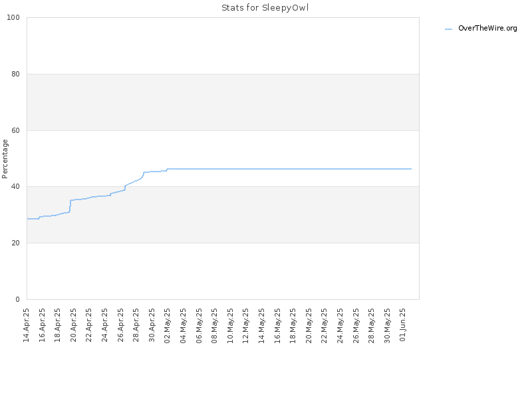Click the 02.May.25 x-axis label
The width and height of the screenshot is (532, 399).
click(x=168, y=326)
